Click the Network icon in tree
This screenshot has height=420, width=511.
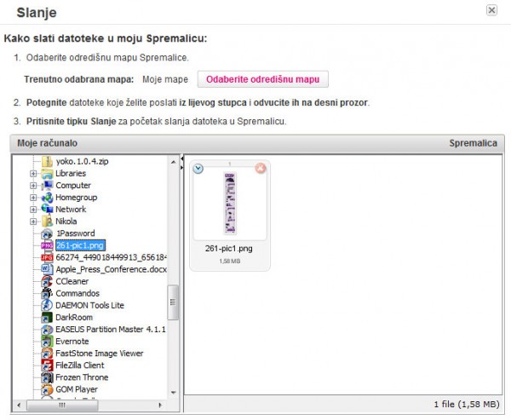47,210
